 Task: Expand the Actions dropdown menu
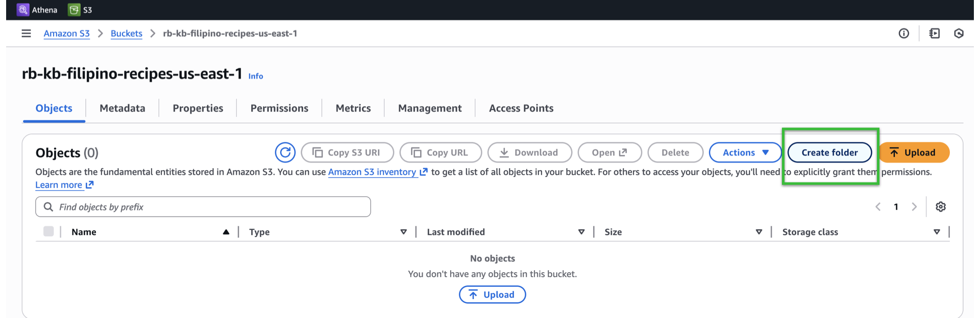[x=745, y=152]
